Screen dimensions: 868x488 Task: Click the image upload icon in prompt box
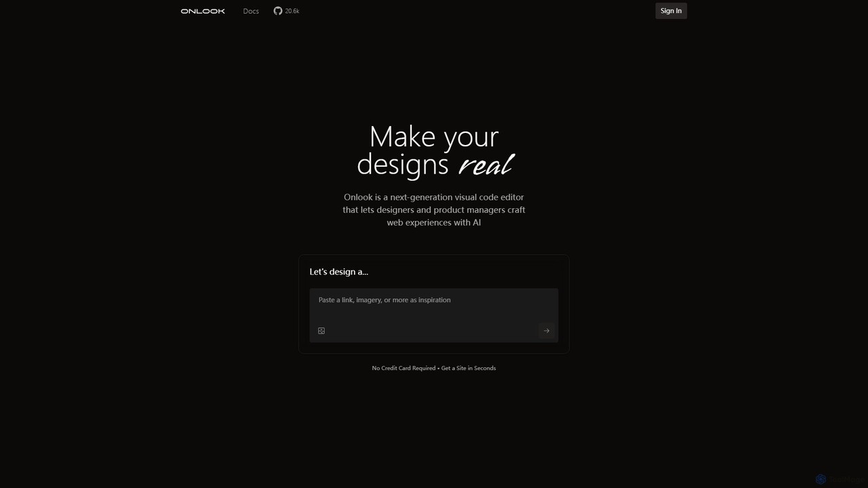click(x=321, y=331)
